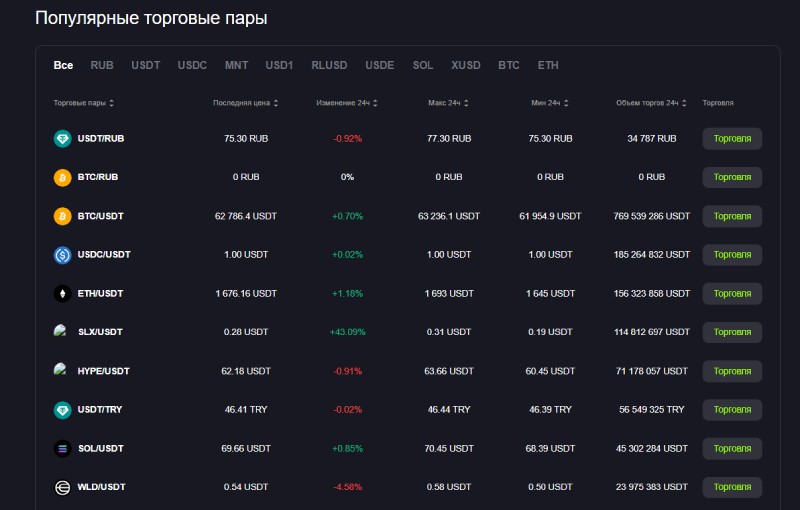
Task: Open Торговля button for HYPE/USDT
Action: coord(732,371)
